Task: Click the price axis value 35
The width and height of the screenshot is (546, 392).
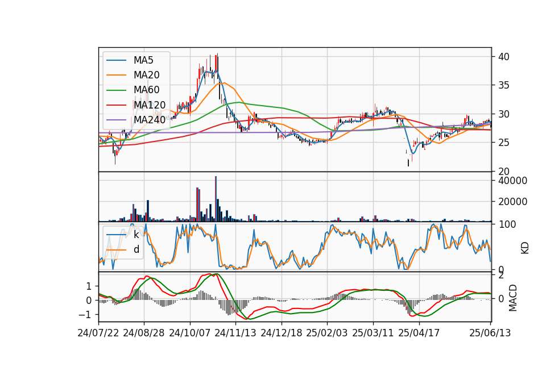Action: click(x=504, y=85)
